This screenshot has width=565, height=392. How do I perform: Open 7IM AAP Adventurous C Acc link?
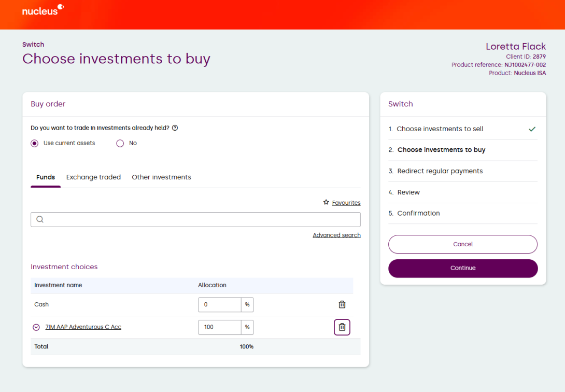[83, 327]
